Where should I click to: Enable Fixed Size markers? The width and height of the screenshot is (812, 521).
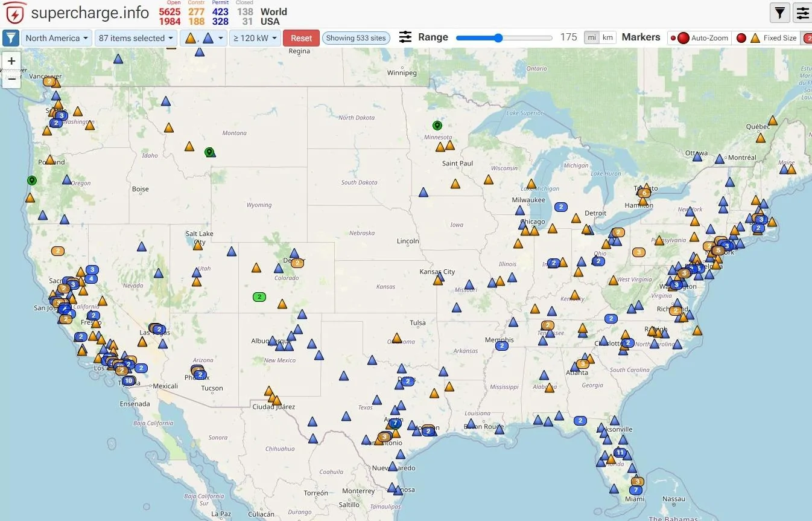click(x=767, y=38)
